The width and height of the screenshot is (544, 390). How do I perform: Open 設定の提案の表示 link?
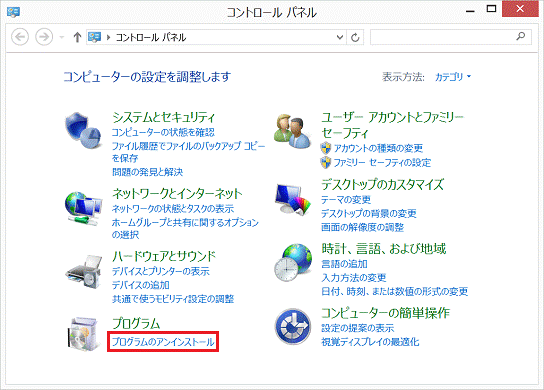tap(358, 328)
